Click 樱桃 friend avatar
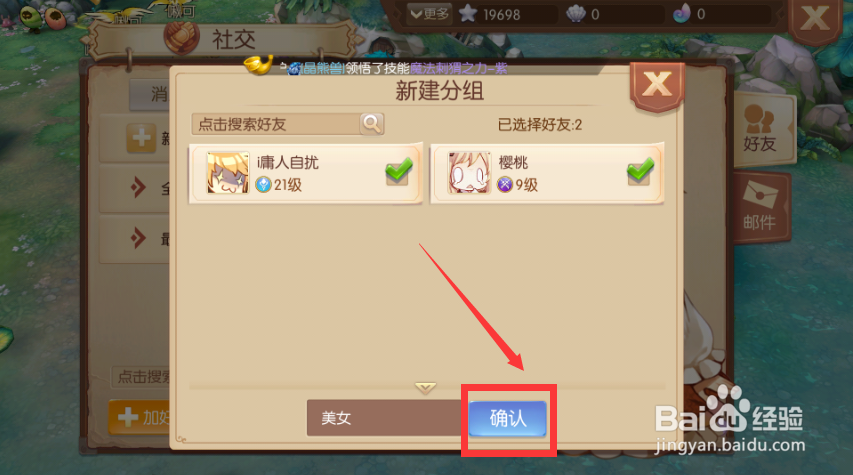Image resolution: width=853 pixels, height=475 pixels. click(x=469, y=173)
